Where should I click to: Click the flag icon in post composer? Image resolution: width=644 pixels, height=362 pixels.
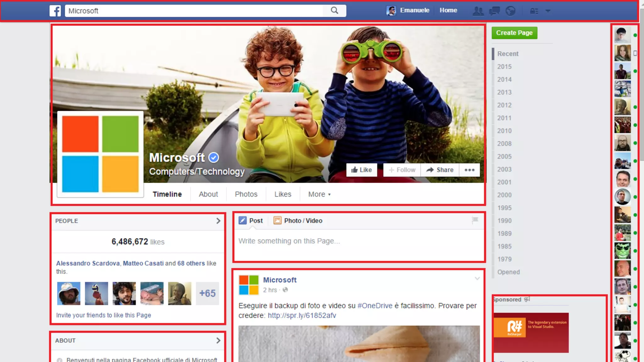click(475, 220)
